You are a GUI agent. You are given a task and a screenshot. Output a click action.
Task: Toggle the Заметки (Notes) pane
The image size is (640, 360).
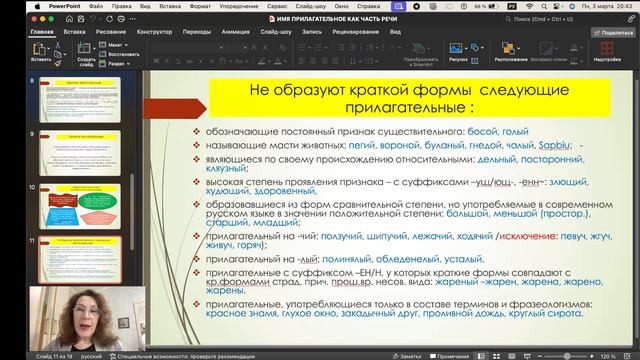coord(407,356)
